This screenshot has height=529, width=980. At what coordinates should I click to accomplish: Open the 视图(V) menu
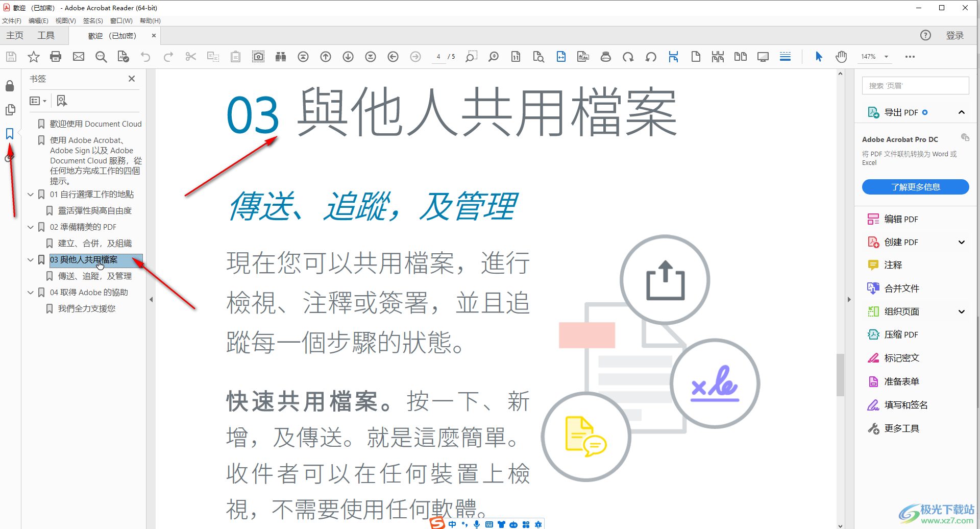click(x=66, y=21)
